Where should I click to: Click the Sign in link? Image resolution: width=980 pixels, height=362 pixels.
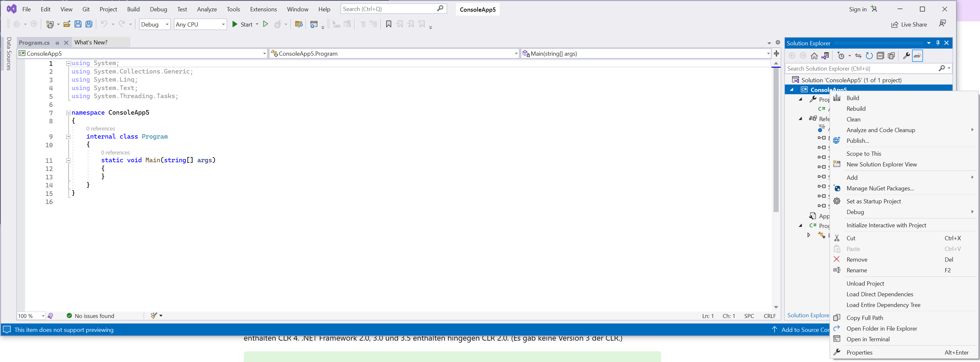click(858, 9)
